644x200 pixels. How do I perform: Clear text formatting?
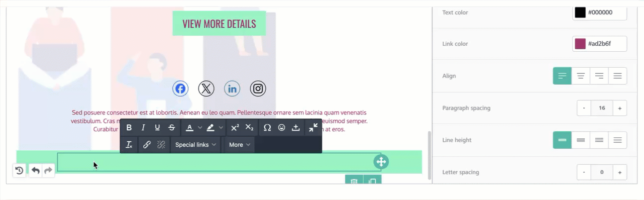tap(129, 145)
